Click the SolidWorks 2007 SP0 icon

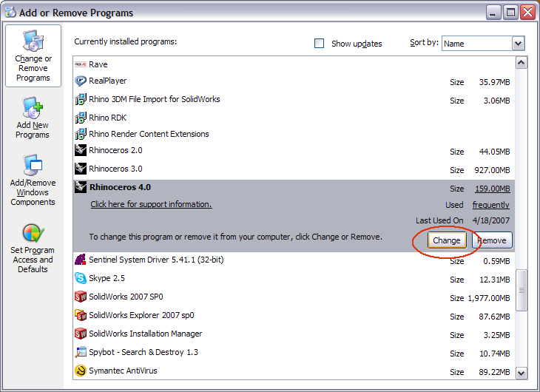click(x=80, y=297)
